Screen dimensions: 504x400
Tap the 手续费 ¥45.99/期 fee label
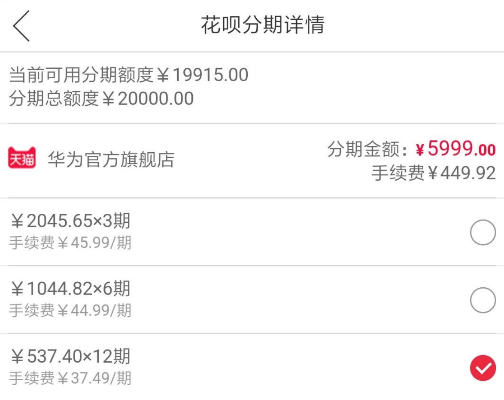pyautogui.click(x=70, y=242)
